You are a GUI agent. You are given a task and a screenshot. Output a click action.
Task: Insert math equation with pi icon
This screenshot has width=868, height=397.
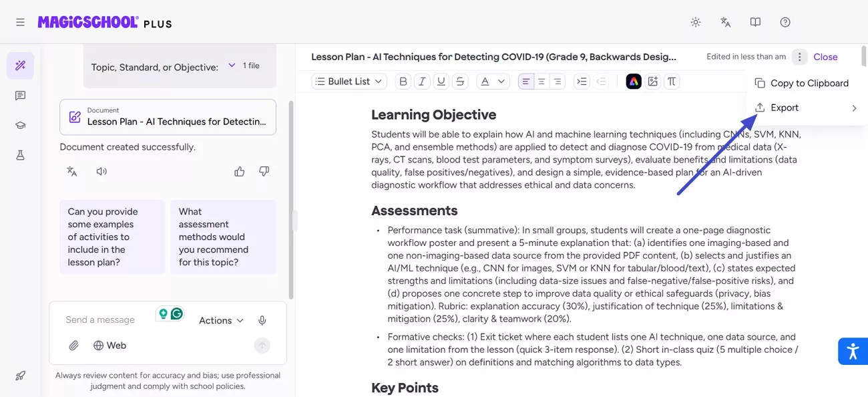click(672, 82)
